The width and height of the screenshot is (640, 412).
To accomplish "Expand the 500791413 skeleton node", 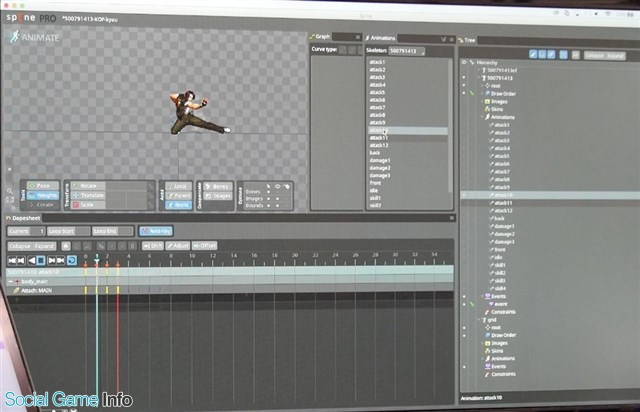I will 479,78.
